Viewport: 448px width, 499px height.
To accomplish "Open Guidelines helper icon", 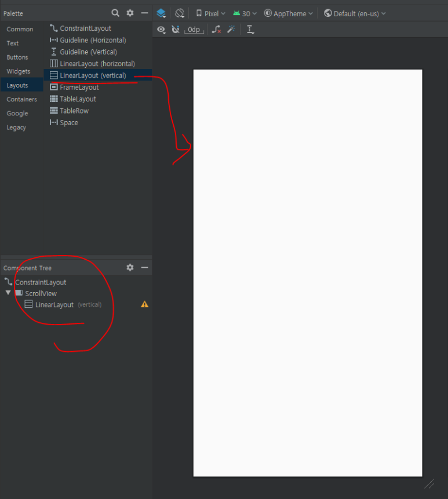I will 250,30.
